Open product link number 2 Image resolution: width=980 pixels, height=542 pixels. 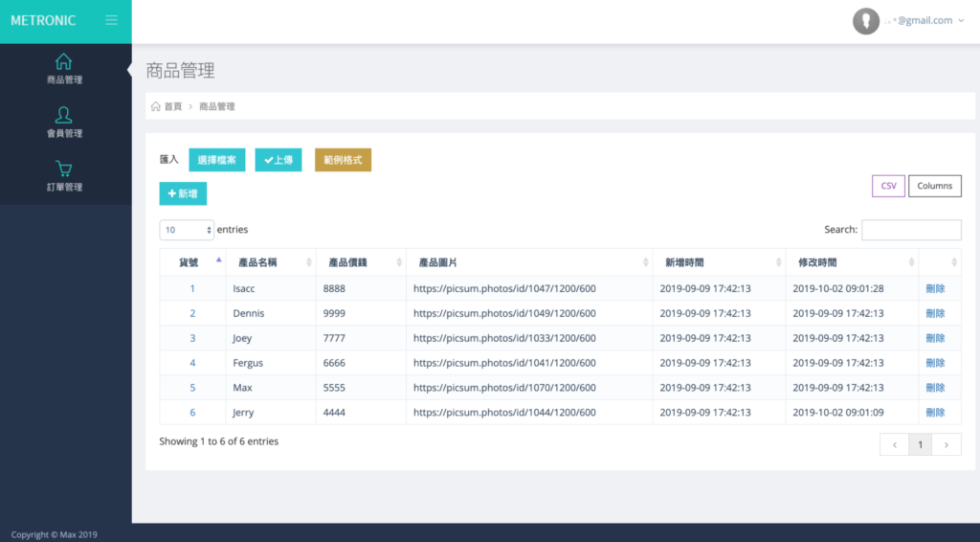(x=192, y=313)
